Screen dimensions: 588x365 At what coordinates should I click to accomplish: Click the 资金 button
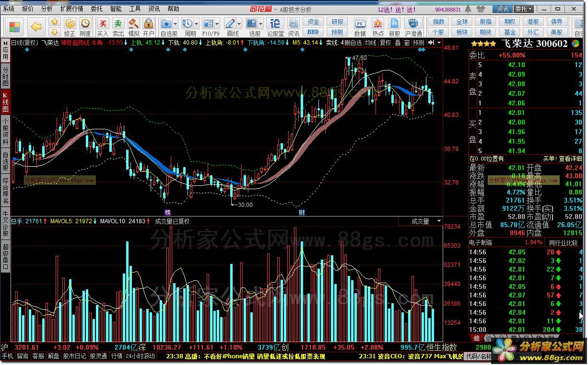(x=313, y=22)
